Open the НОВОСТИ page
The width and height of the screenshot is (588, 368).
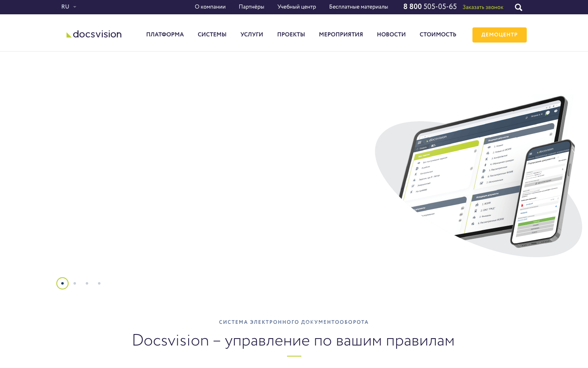point(391,35)
